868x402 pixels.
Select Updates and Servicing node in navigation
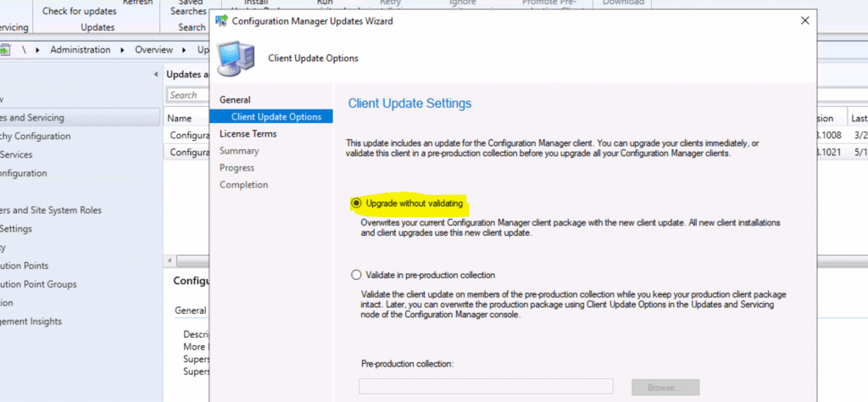[79, 117]
